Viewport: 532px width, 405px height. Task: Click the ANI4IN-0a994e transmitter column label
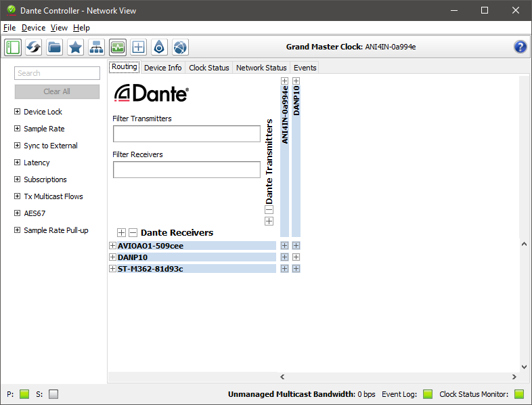click(x=285, y=114)
